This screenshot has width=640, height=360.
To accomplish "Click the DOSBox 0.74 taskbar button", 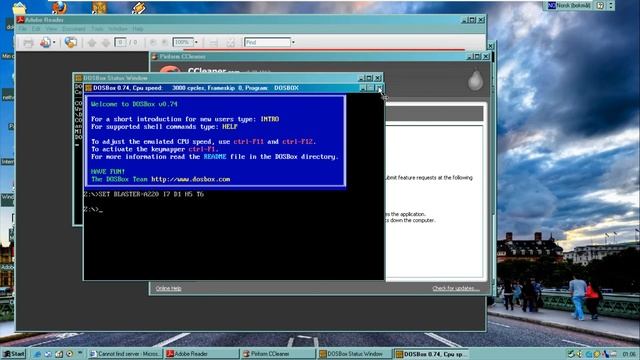I will (431, 354).
